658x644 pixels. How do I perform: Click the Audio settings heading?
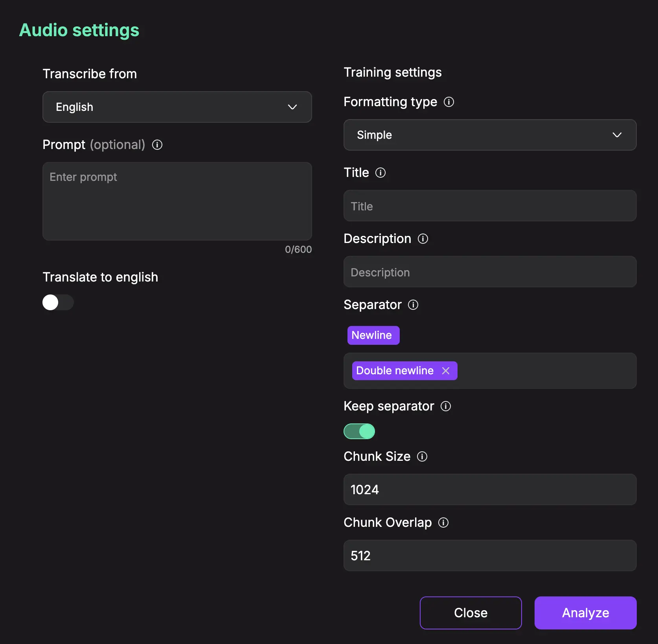[79, 30]
